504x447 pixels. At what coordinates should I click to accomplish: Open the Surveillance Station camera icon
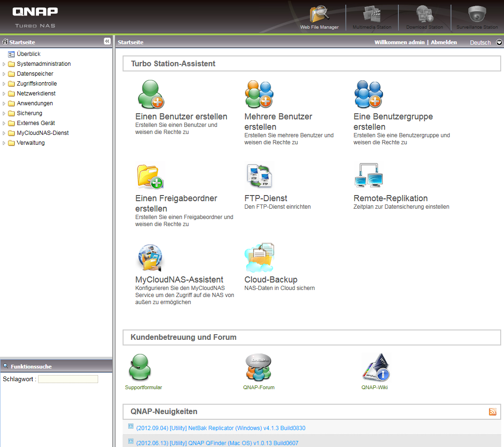coord(477,14)
